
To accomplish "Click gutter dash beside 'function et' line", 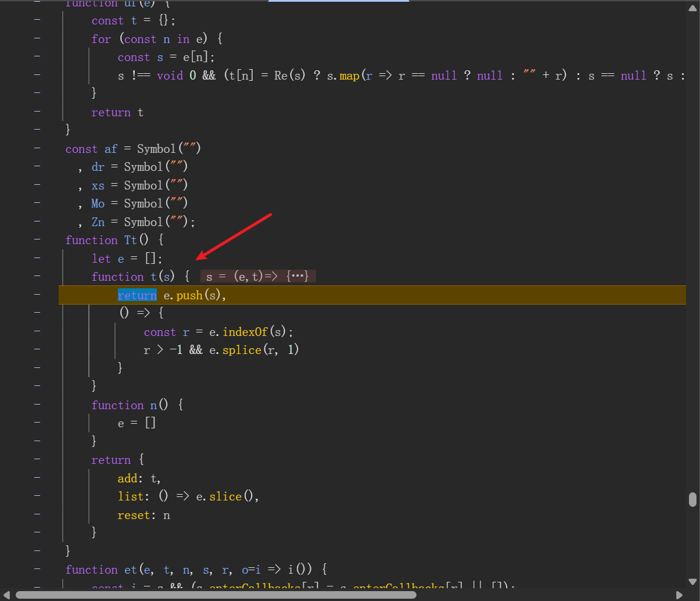I will tap(37, 570).
